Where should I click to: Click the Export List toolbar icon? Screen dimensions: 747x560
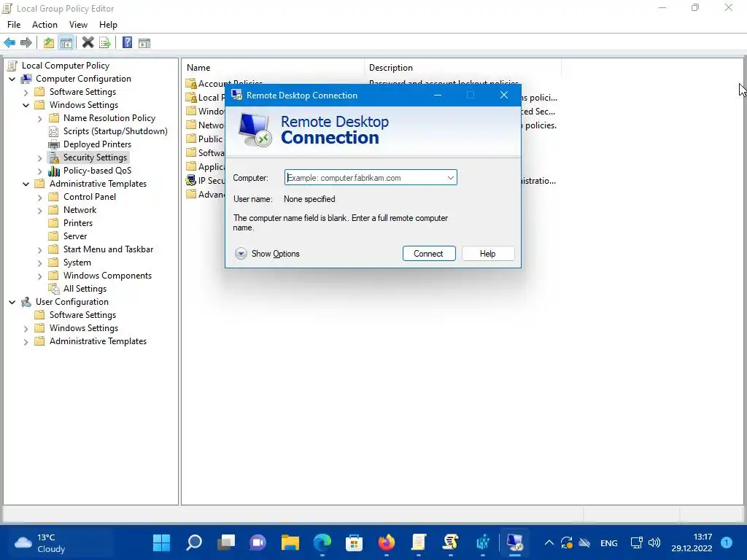pos(105,43)
